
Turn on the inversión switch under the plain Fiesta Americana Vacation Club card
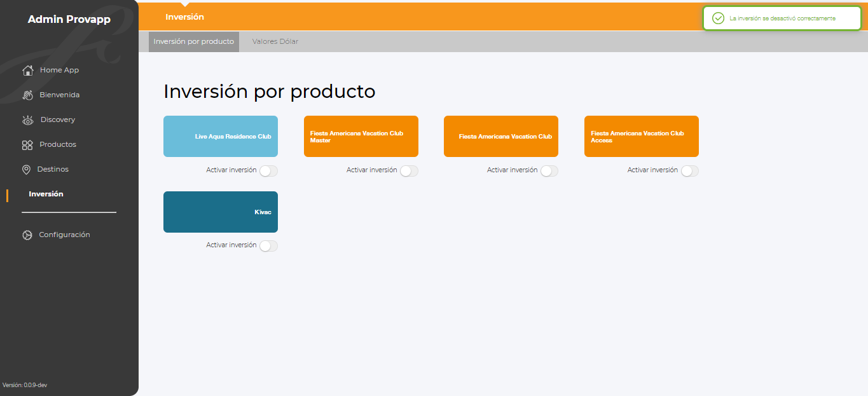(x=549, y=171)
